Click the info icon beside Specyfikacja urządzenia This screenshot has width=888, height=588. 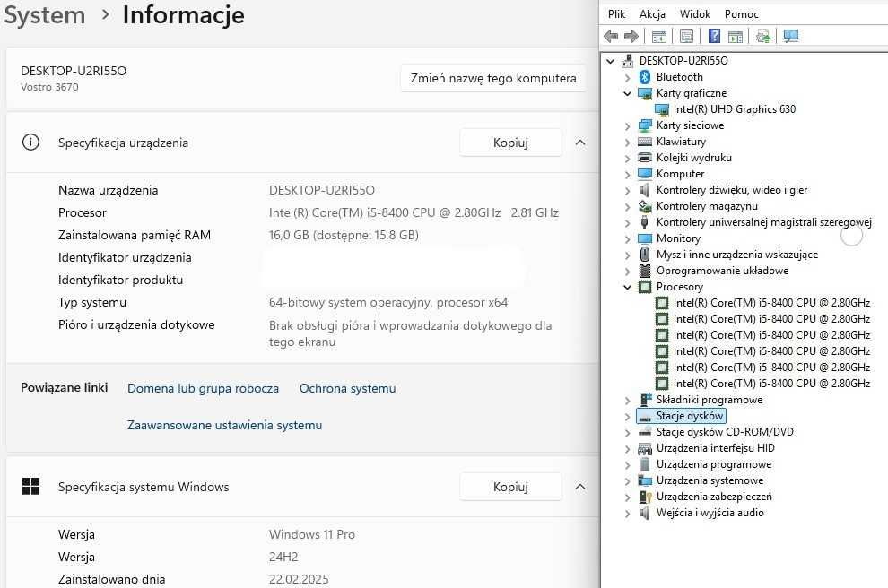(x=30, y=142)
